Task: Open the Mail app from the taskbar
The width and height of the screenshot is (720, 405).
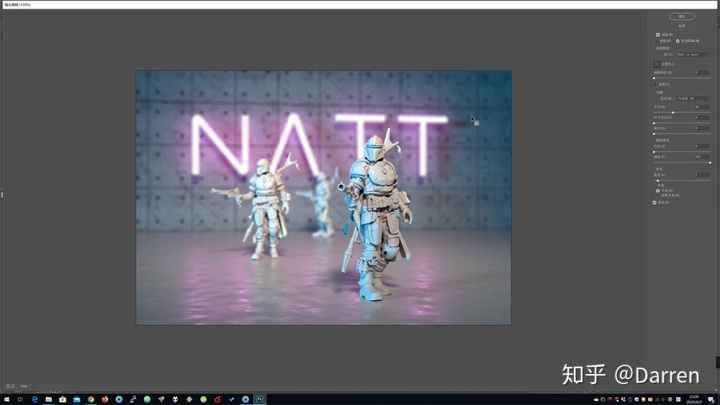Action: coord(77,399)
